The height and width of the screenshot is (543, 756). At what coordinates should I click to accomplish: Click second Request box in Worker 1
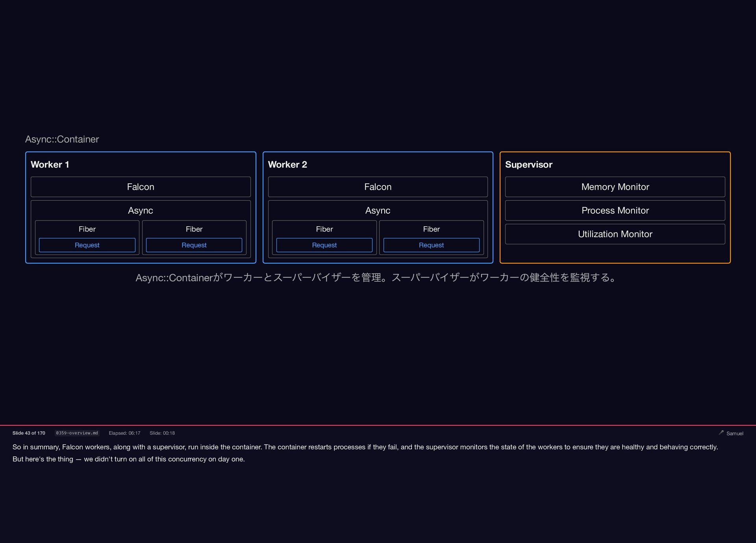click(x=194, y=245)
